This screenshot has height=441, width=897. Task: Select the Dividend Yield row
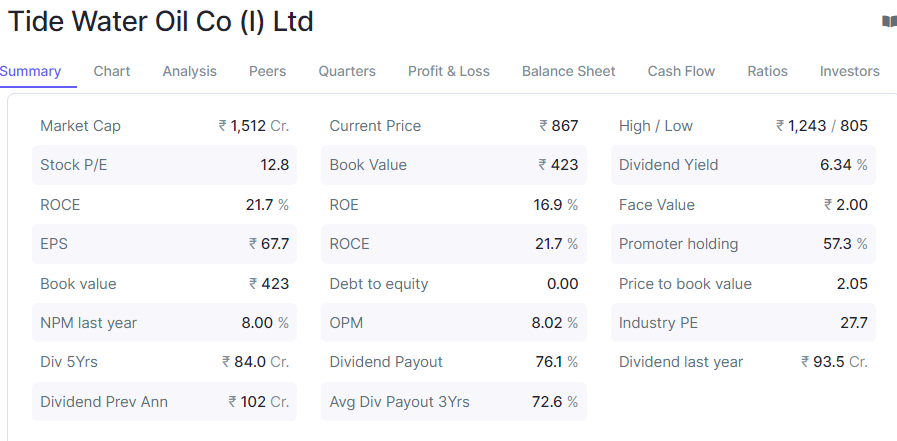pyautogui.click(x=743, y=165)
